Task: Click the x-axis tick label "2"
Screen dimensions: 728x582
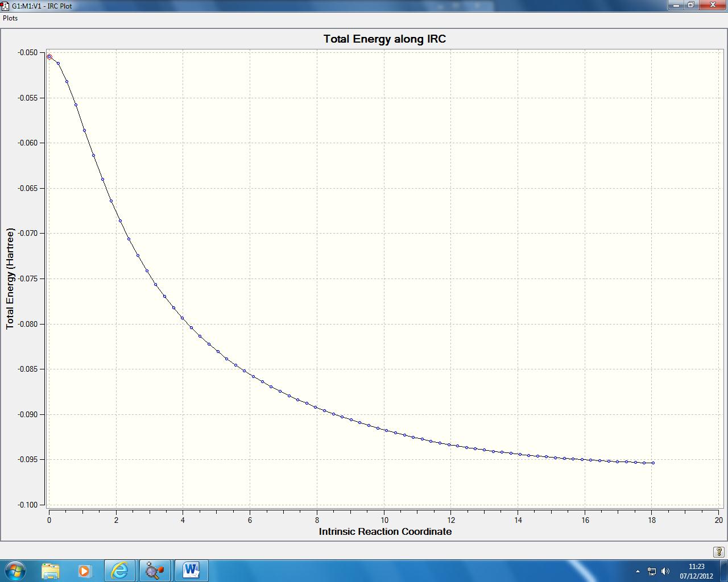Action: click(116, 520)
